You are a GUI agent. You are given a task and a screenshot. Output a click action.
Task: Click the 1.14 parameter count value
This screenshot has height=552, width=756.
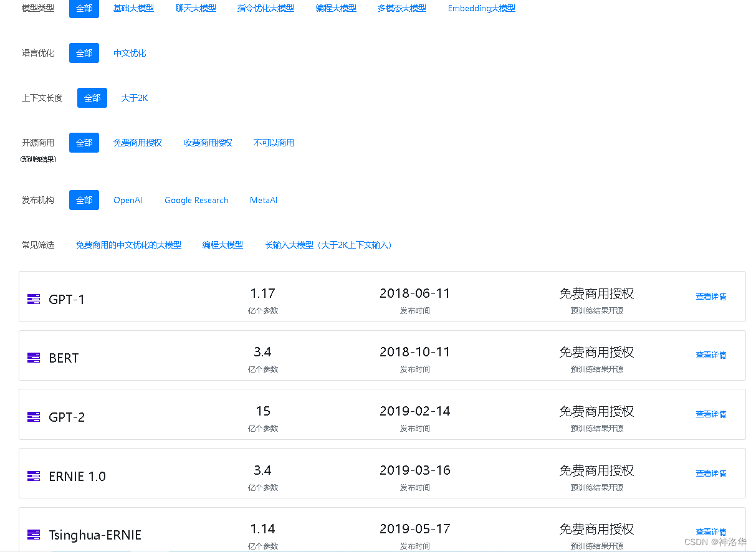[x=263, y=529]
